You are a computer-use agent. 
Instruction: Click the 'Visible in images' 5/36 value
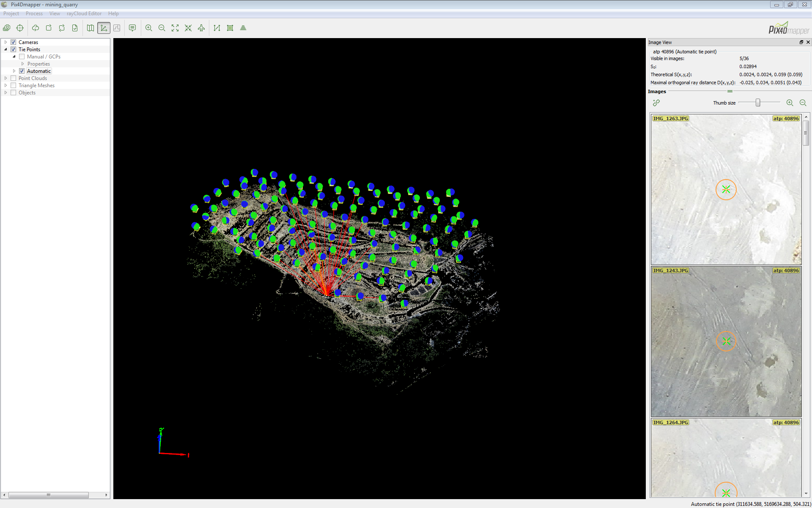click(744, 58)
